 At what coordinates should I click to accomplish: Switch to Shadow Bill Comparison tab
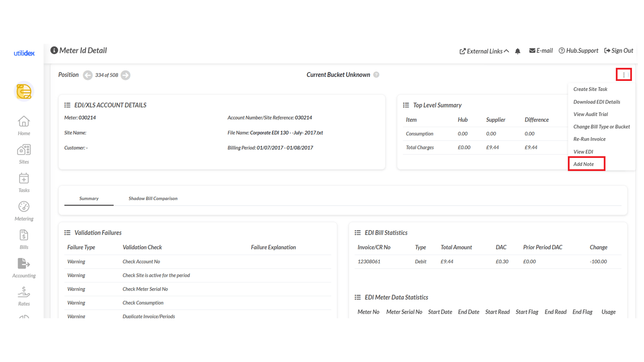coord(153,199)
